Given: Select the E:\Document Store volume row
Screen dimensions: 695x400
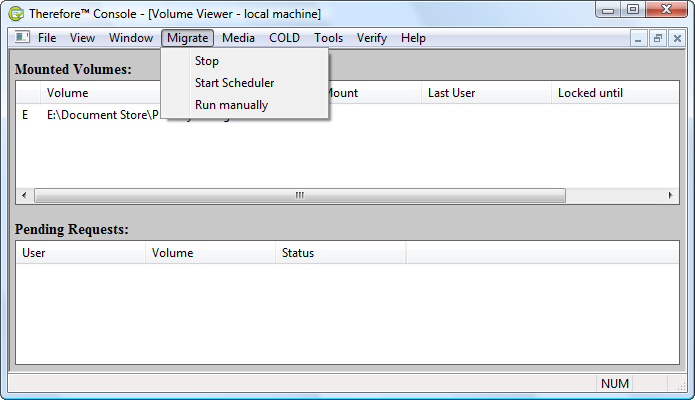Looking at the screenshot, I should [347, 115].
